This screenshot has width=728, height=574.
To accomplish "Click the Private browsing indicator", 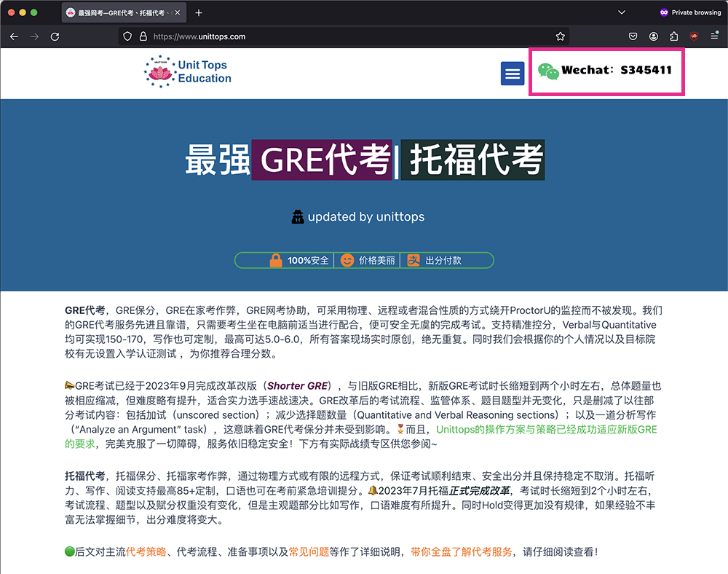I will tap(690, 12).
